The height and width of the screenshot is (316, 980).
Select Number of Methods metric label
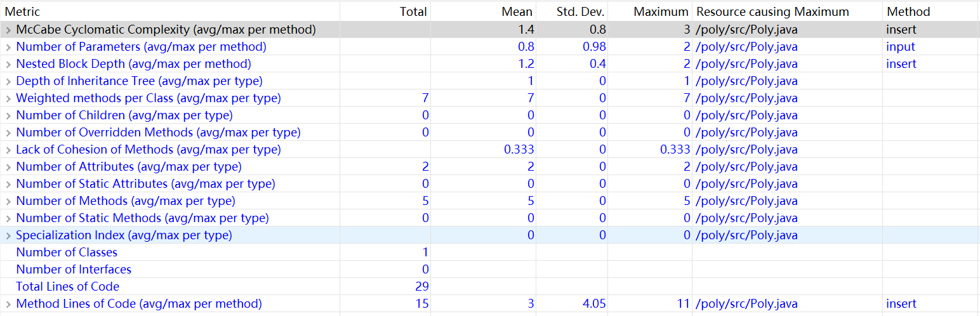point(126,201)
